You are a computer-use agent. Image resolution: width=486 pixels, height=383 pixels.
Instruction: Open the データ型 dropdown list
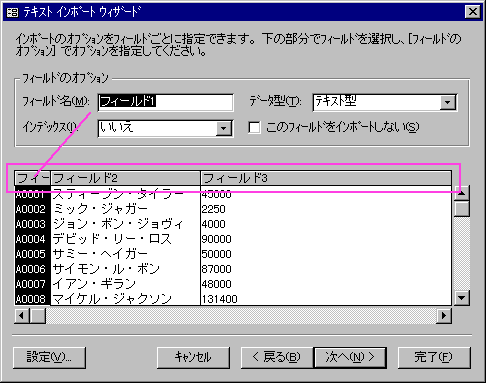(x=448, y=102)
